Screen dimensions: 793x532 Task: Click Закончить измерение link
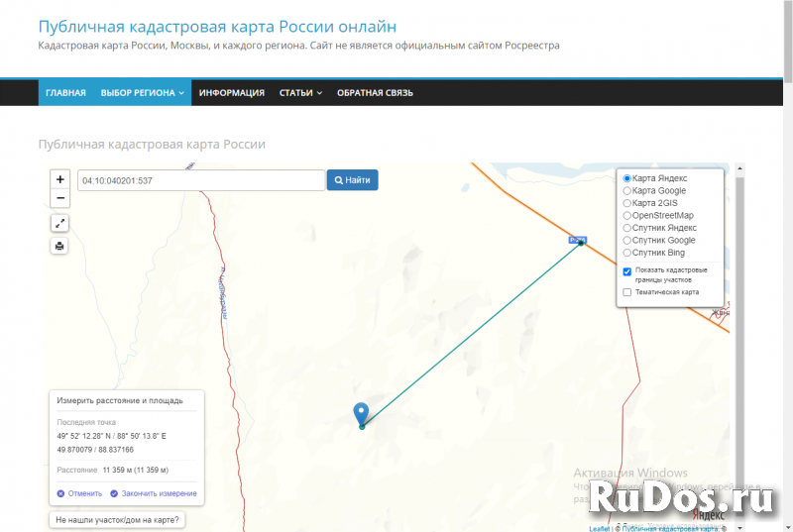(x=154, y=493)
